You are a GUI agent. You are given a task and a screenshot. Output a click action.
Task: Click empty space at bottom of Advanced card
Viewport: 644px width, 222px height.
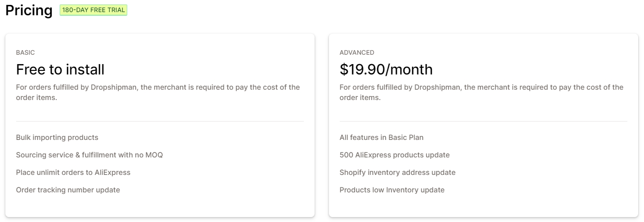484,206
